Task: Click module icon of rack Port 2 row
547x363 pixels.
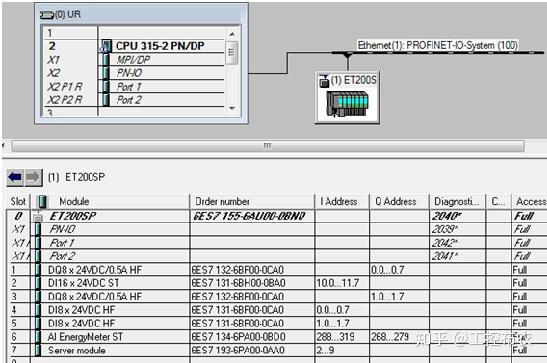Action: [106, 100]
